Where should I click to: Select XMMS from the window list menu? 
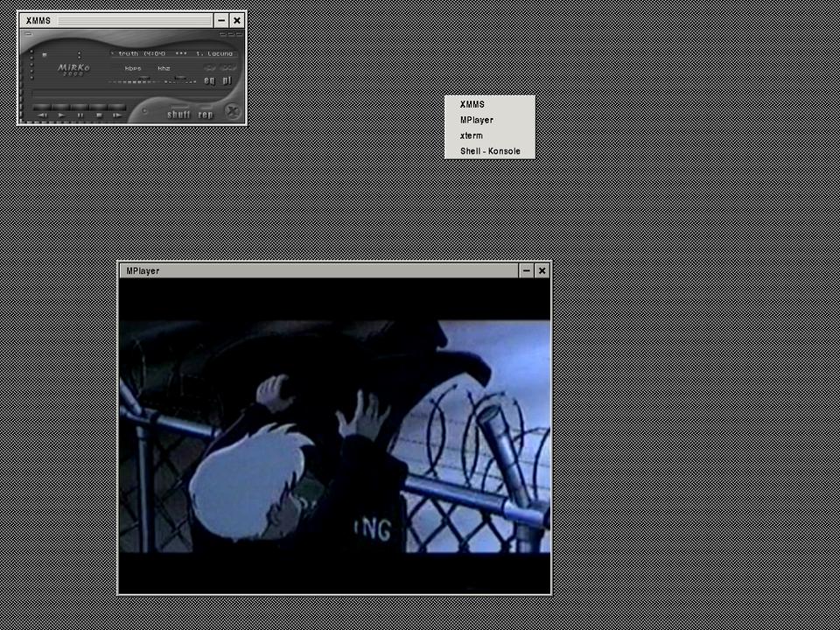tap(472, 104)
